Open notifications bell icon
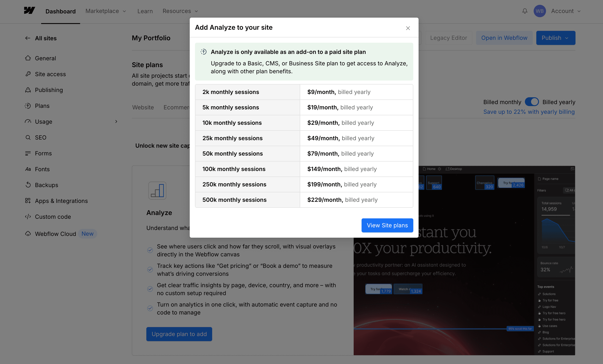Viewport: 603px width, 364px height. [525, 11]
